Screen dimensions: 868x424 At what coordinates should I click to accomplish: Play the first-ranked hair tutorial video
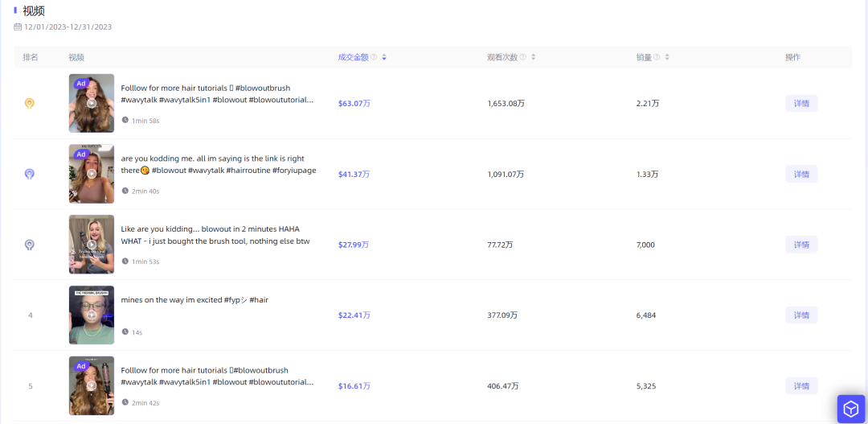[92, 103]
